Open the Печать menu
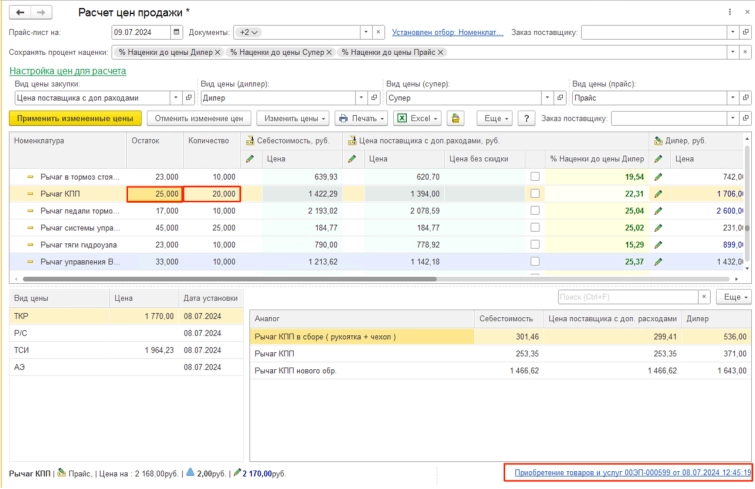The image size is (755, 489). pyautogui.click(x=361, y=118)
